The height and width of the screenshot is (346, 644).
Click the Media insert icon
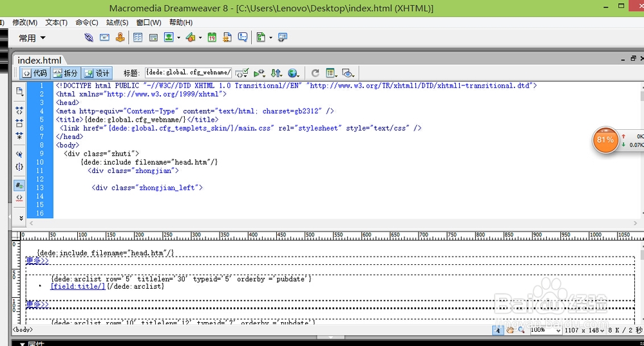click(x=191, y=38)
